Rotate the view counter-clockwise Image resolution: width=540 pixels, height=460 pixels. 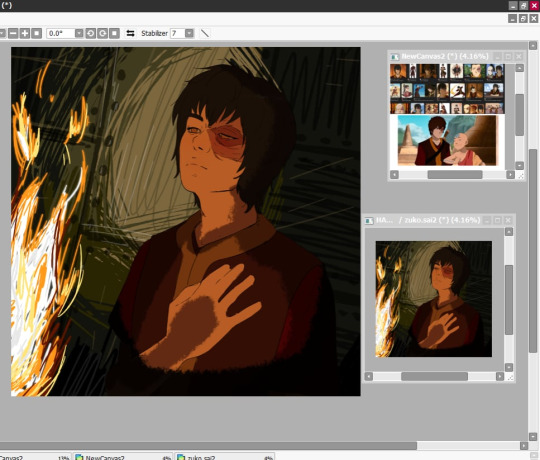(91, 33)
